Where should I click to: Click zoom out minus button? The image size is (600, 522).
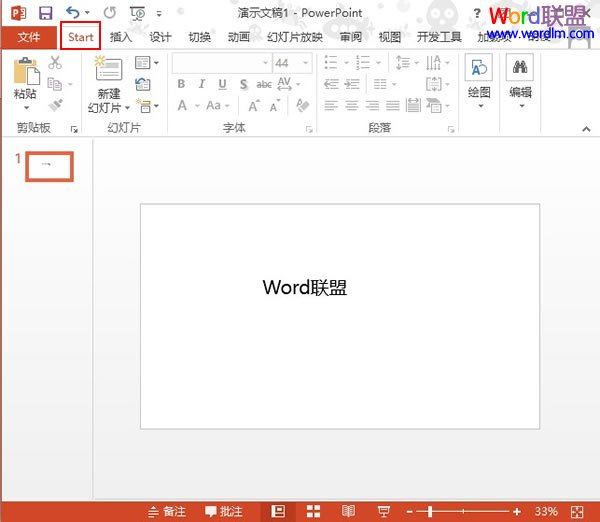tap(409, 512)
